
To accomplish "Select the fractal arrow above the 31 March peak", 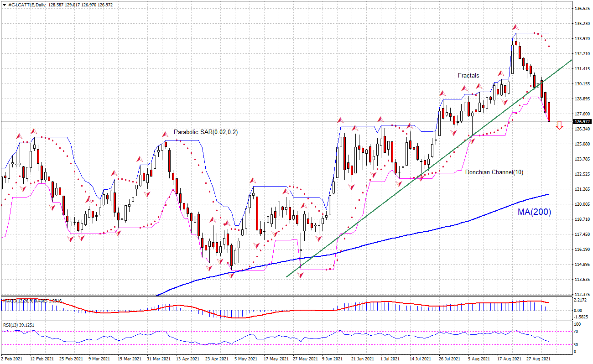I will (x=165, y=135).
